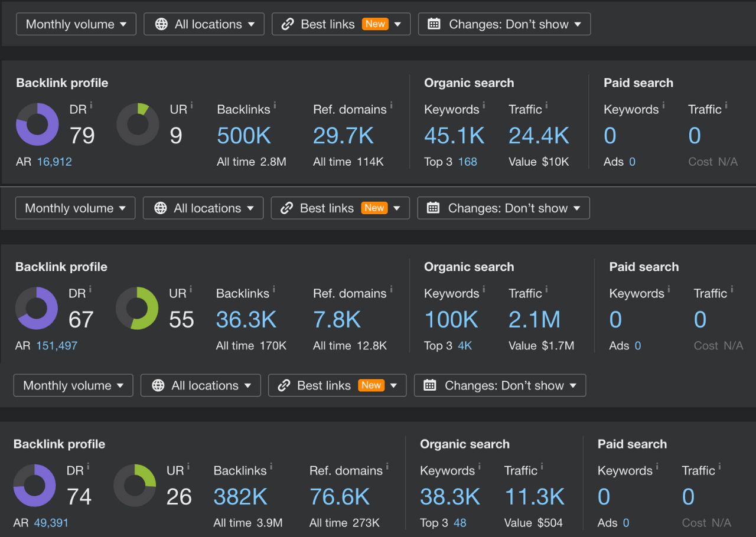Viewport: 756px width, 537px height.
Task: Click the info icon beside DR value 79
Action: tap(91, 104)
